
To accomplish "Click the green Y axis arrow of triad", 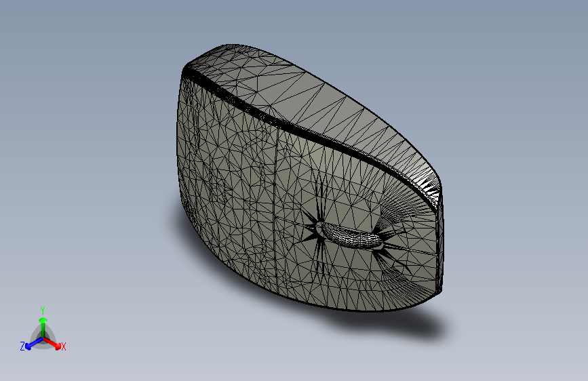I will [43, 327].
